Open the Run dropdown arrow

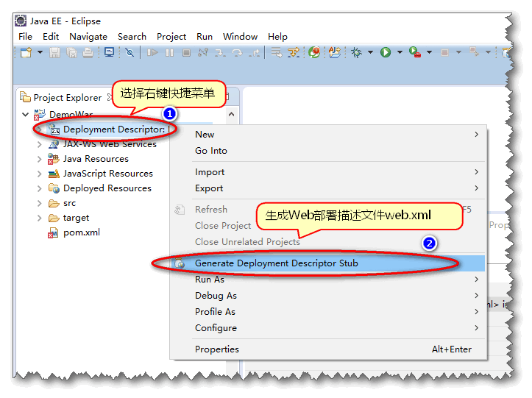pyautogui.click(x=400, y=52)
